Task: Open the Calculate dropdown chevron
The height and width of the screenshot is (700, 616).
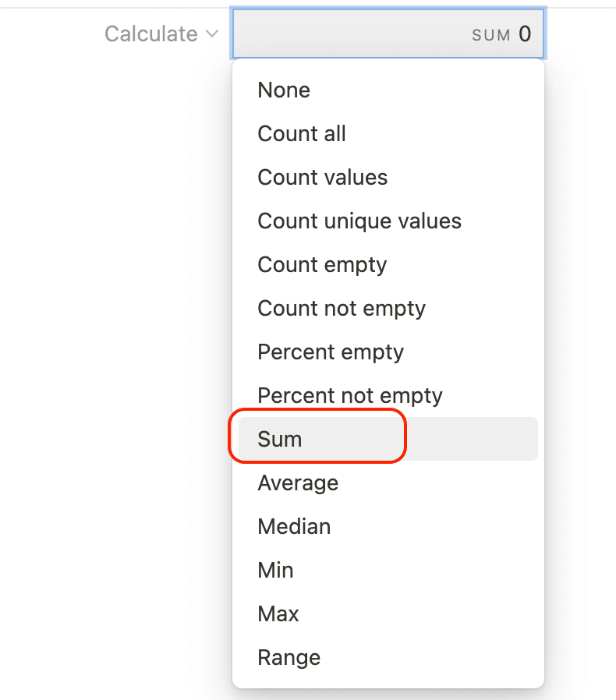Action: (212, 34)
